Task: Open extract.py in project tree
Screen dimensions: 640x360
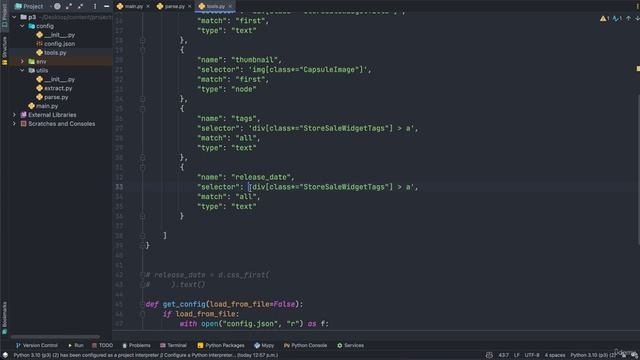Action: pos(58,88)
